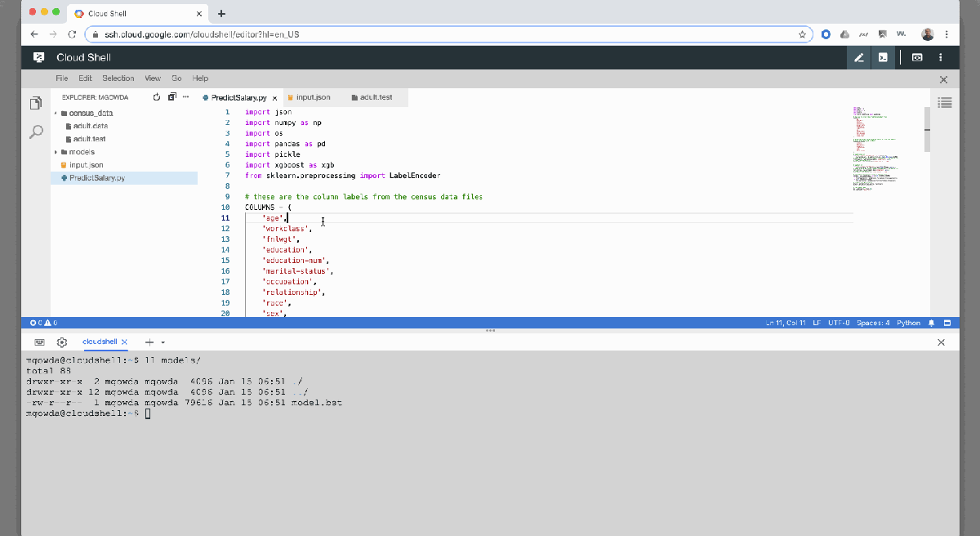Change Spaces: 4 indentation setting

click(x=873, y=323)
